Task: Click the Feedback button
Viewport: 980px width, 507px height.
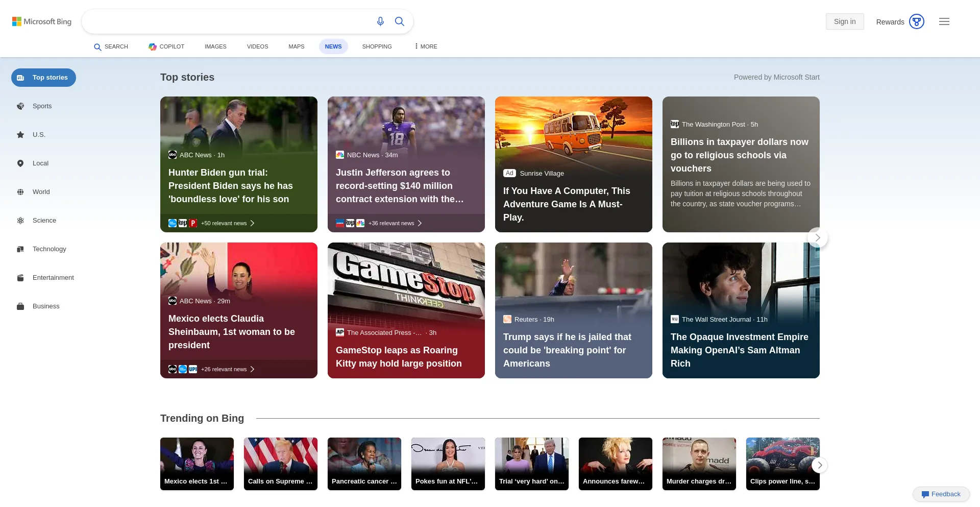Action: coord(941,494)
